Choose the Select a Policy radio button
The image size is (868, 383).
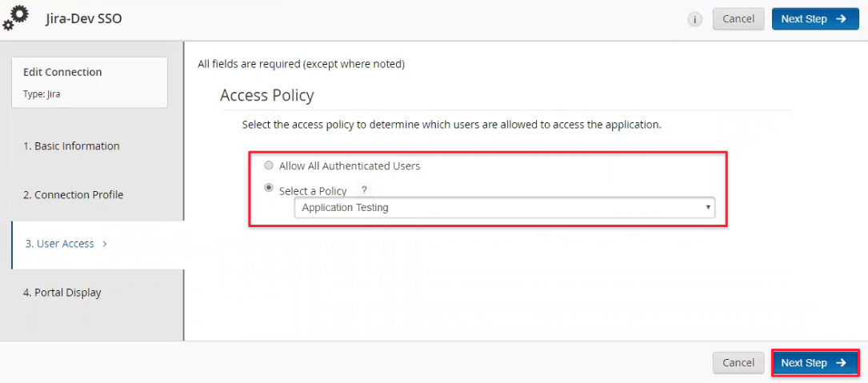pyautogui.click(x=269, y=188)
